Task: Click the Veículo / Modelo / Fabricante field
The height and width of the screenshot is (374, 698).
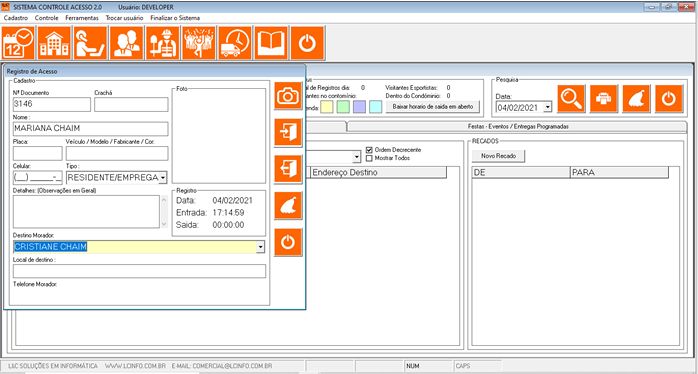Action: pos(117,153)
